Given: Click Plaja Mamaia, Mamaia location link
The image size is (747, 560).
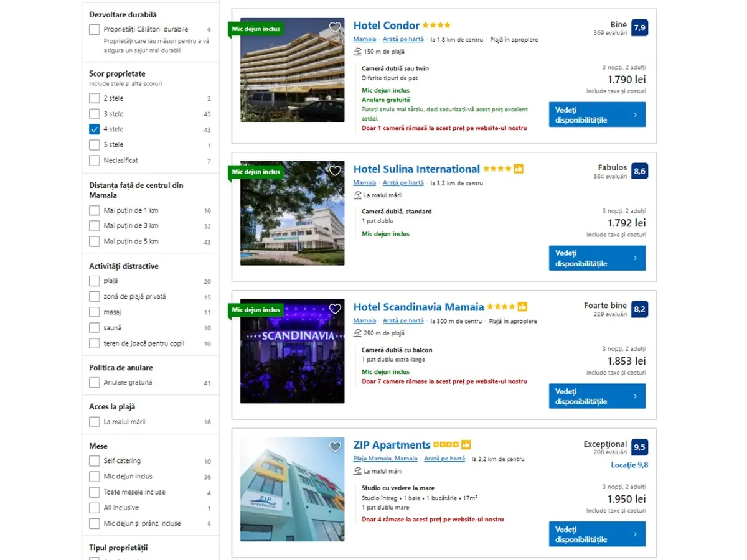Looking at the screenshot, I should click(385, 459).
